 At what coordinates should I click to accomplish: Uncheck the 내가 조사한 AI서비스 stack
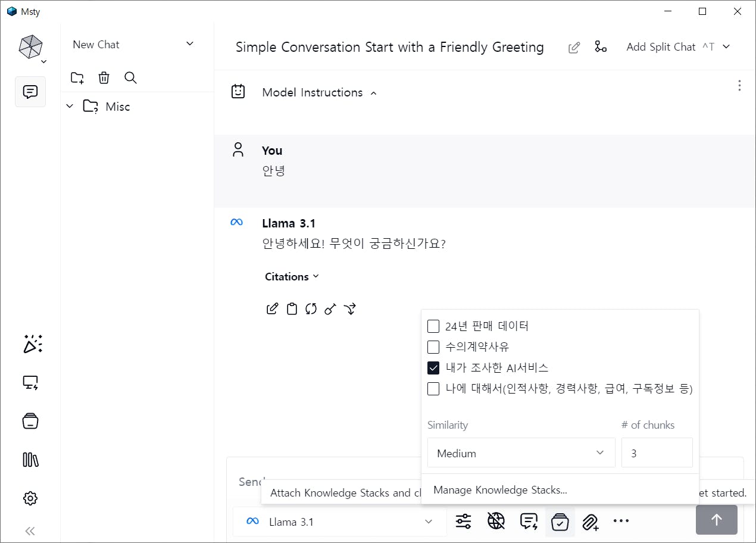[x=433, y=368]
